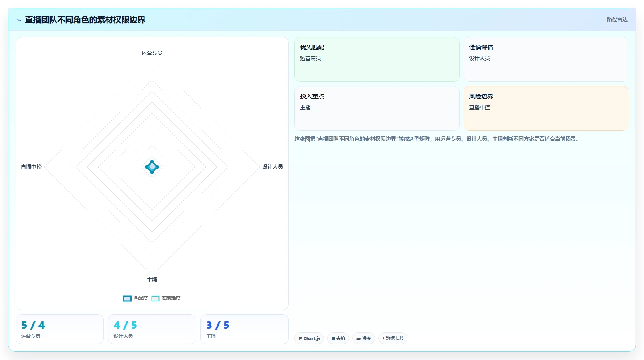Click the 3 / 5 主播 stat card
Image resolution: width=644 pixels, height=360 pixels.
pyautogui.click(x=245, y=329)
